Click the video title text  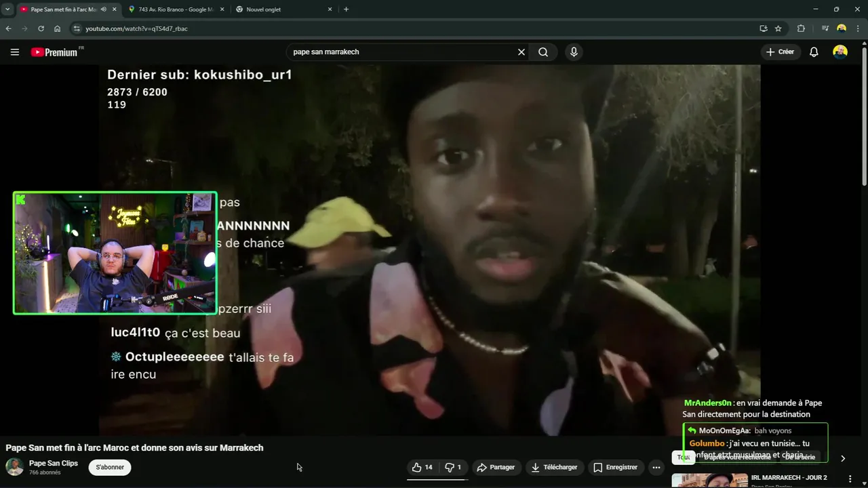(x=134, y=448)
